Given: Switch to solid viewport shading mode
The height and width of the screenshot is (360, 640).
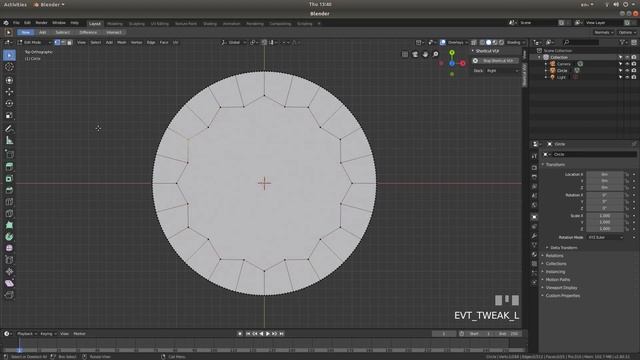Looking at the screenshot, I should click(489, 42).
